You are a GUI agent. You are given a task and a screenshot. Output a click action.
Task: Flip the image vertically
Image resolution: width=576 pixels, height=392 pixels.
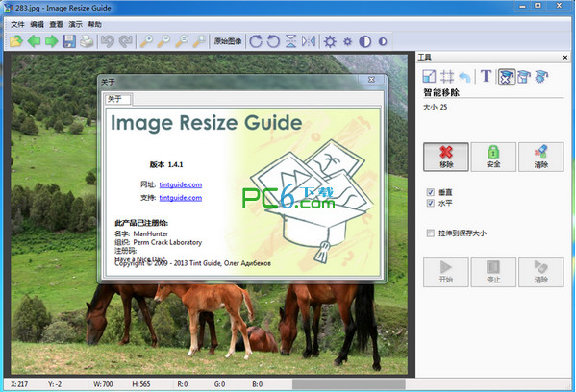(291, 41)
